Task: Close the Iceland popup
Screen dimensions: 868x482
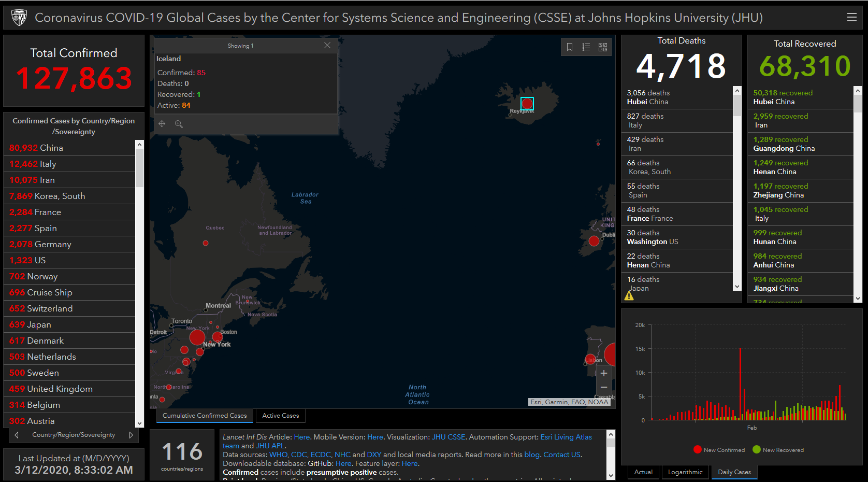Action: 327,46
